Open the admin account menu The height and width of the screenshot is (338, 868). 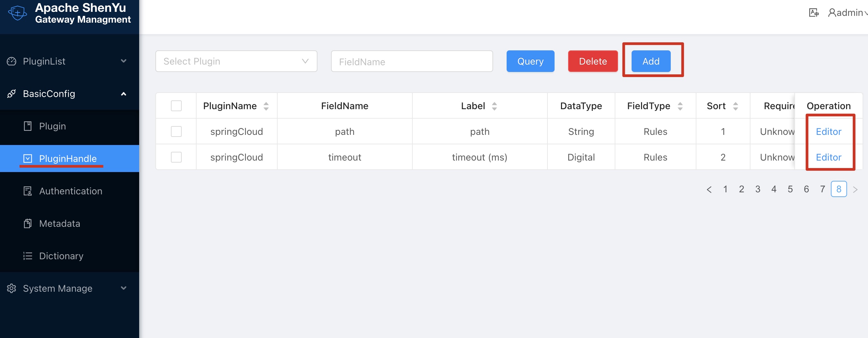tap(846, 12)
